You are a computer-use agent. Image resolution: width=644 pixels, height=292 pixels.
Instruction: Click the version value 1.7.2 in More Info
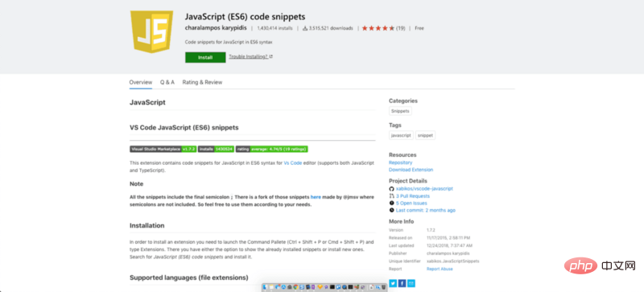[x=431, y=230]
